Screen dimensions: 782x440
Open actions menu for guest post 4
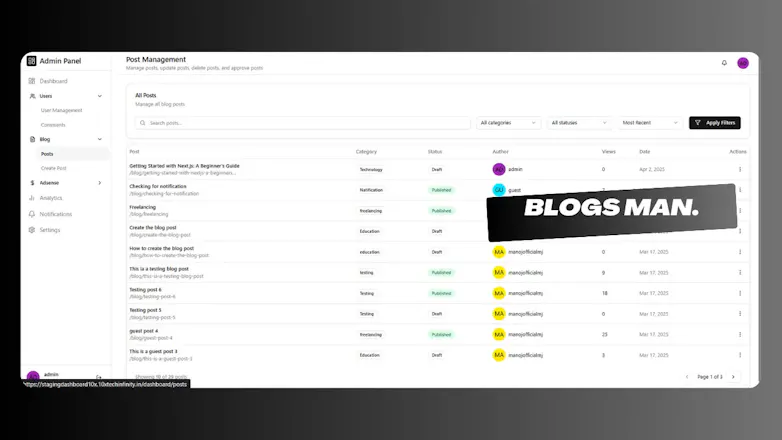[740, 334]
